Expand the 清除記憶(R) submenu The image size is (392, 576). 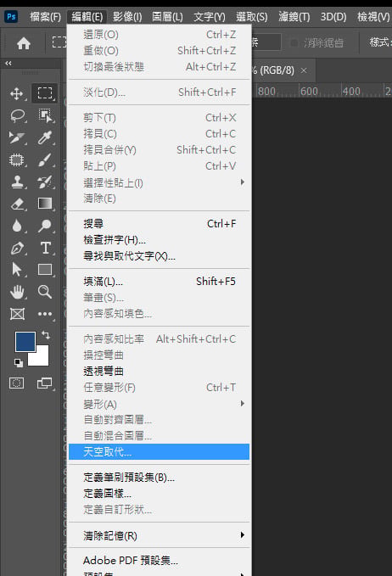[159, 535]
